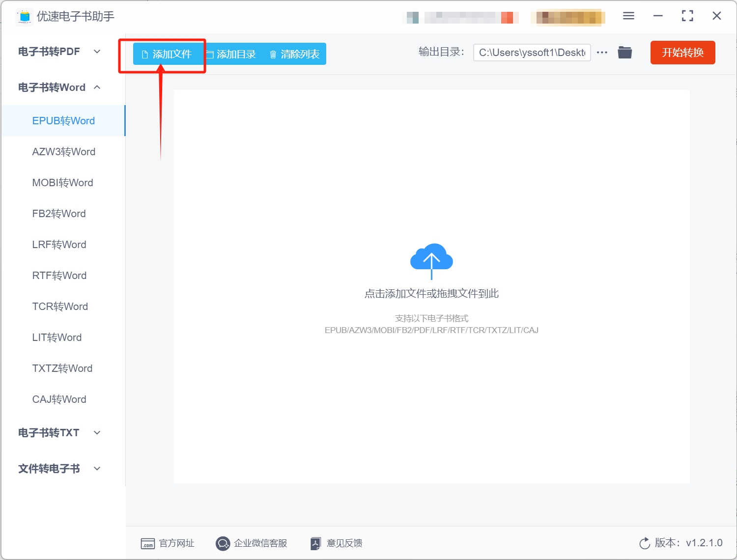Click the 清除列表 (Clear List) button

294,54
